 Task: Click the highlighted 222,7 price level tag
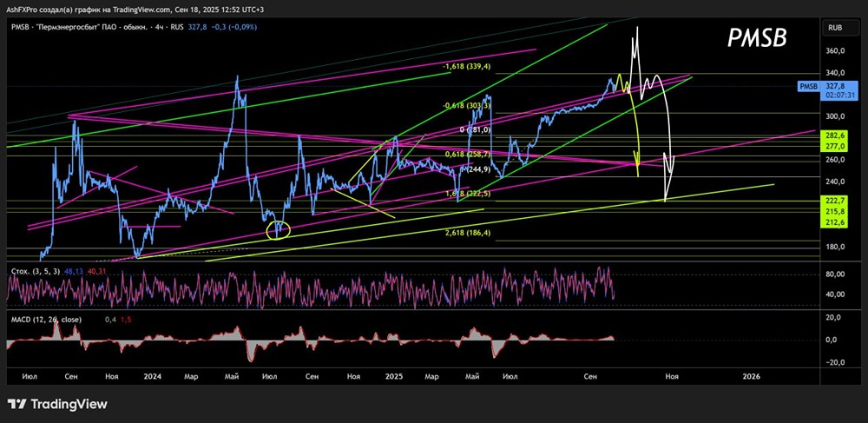click(835, 201)
